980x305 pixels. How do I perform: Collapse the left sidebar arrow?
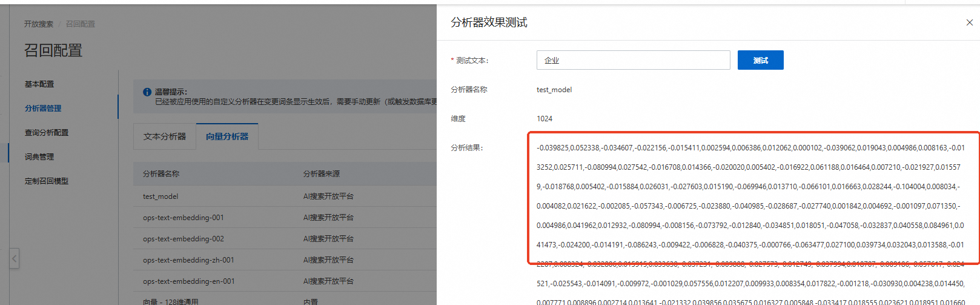pyautogui.click(x=15, y=258)
